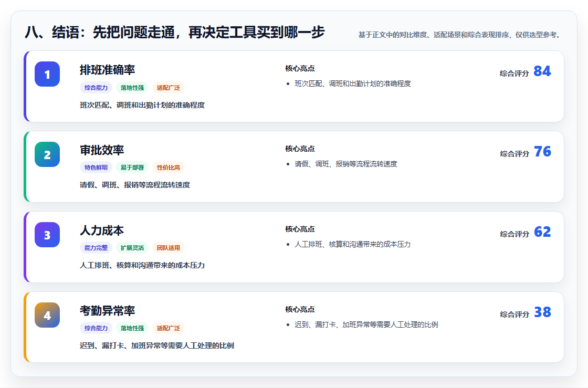
Task: Click 综合评分 label beside 62
Action: point(514,234)
